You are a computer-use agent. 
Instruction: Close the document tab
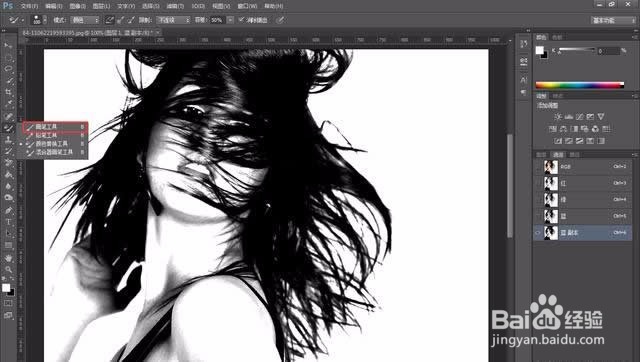point(158,32)
